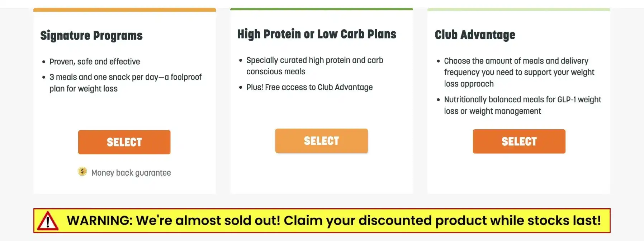Viewport: 644px width, 241px height.
Task: Click the coin icon beside Money back guarantee
Action: pyautogui.click(x=82, y=172)
